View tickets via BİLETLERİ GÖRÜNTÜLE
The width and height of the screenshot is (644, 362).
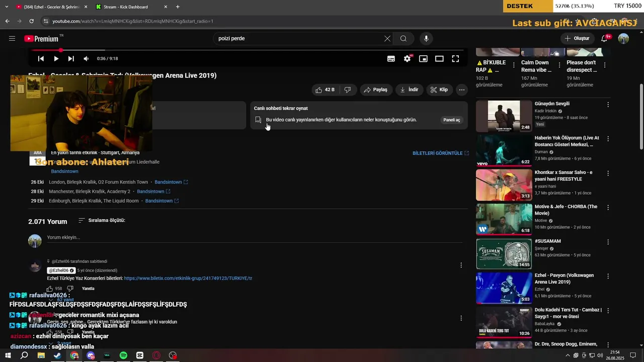(x=441, y=153)
